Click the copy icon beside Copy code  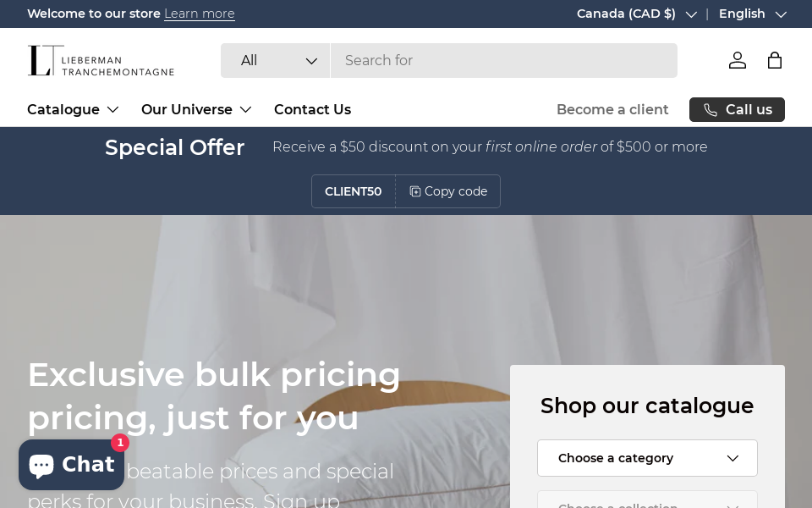tap(414, 192)
